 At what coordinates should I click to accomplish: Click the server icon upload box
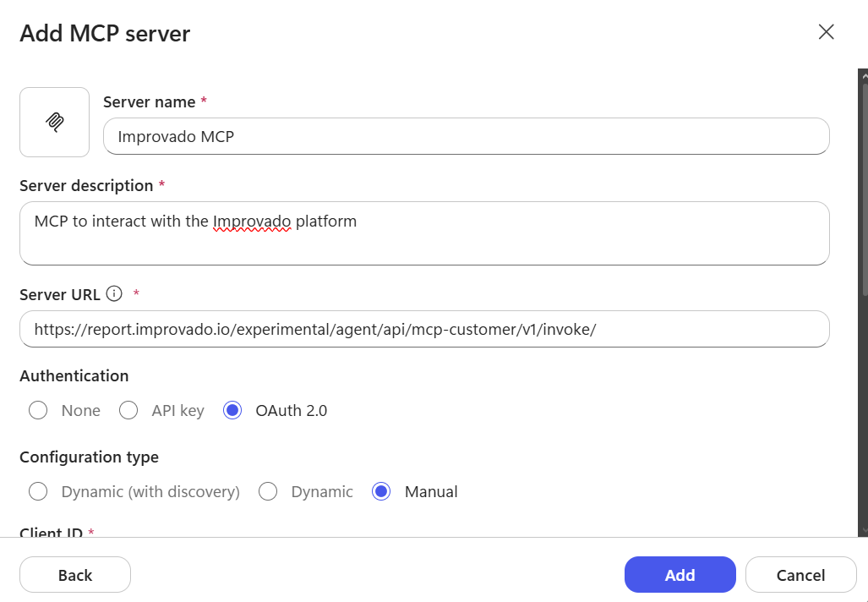tap(54, 122)
